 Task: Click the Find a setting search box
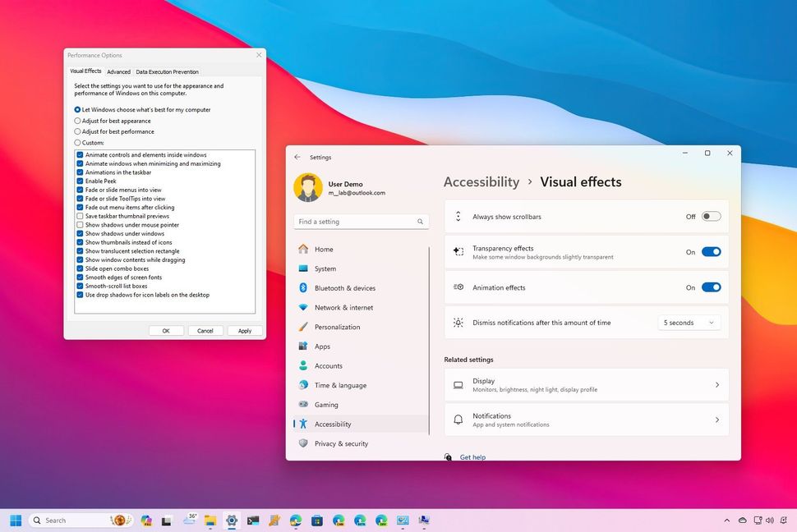tap(357, 221)
